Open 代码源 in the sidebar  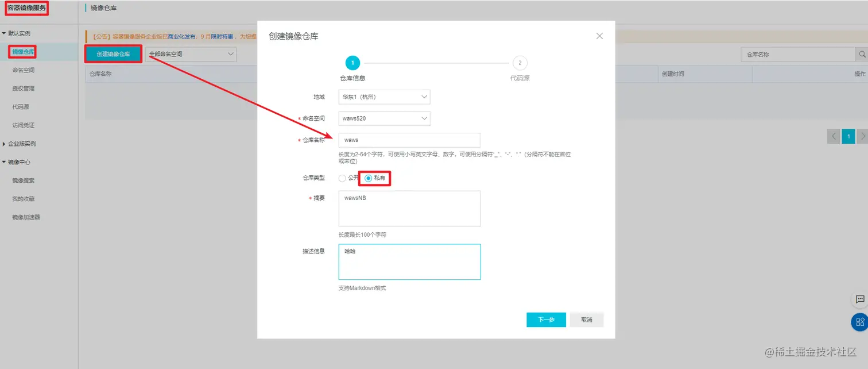[x=21, y=107]
